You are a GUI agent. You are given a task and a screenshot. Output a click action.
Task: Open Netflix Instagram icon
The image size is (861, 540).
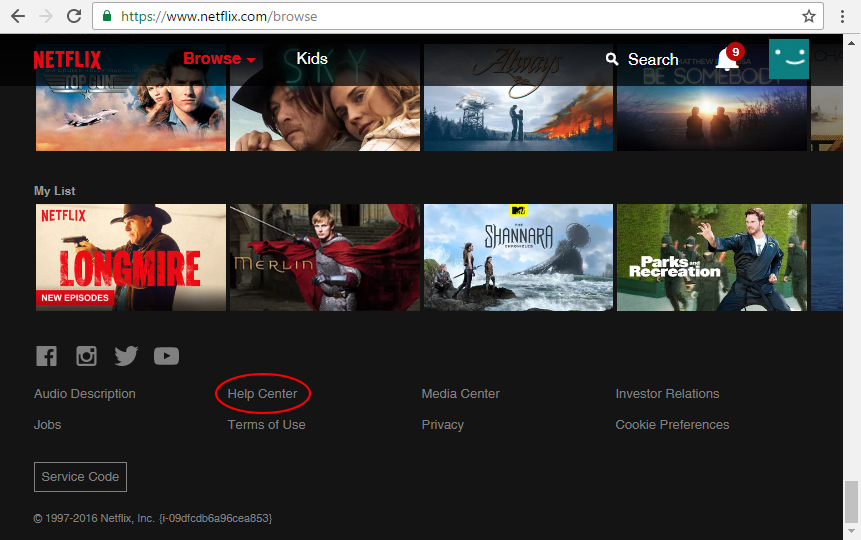[x=86, y=356]
